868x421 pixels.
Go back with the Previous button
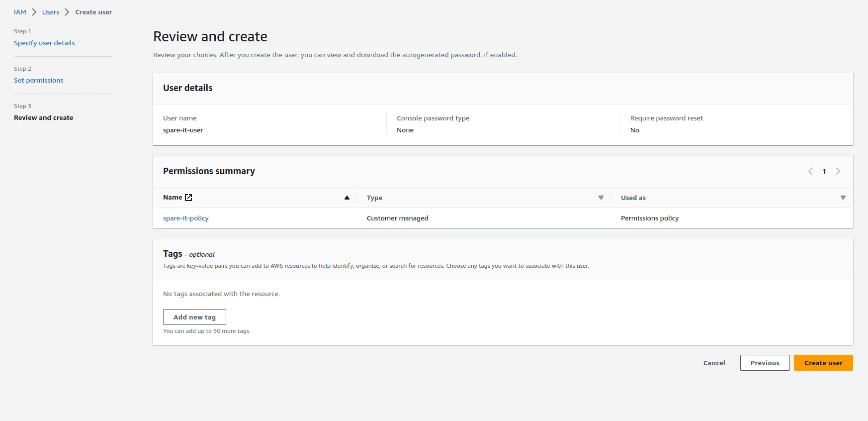(x=765, y=363)
